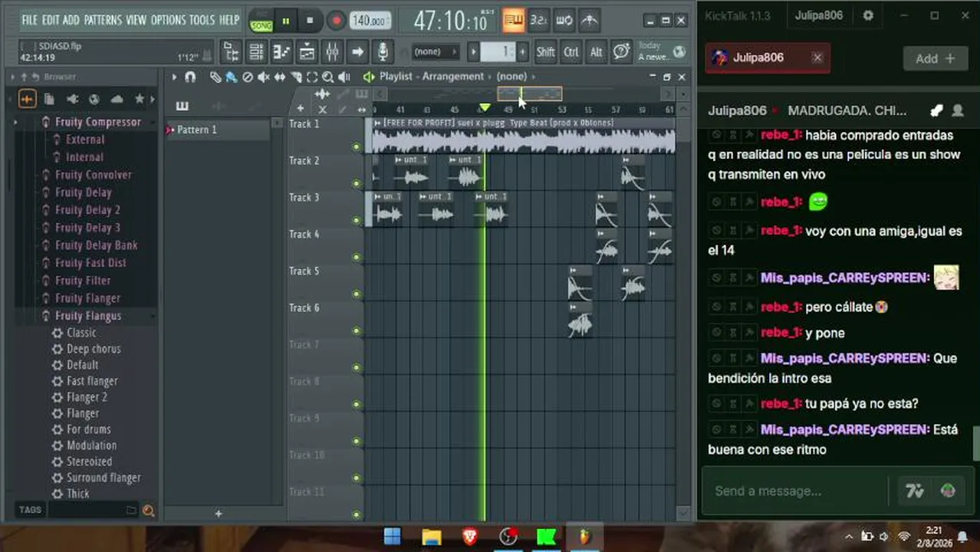Viewport: 980px width, 552px height.
Task: Close the Julipa806 chat tab
Action: click(x=817, y=58)
